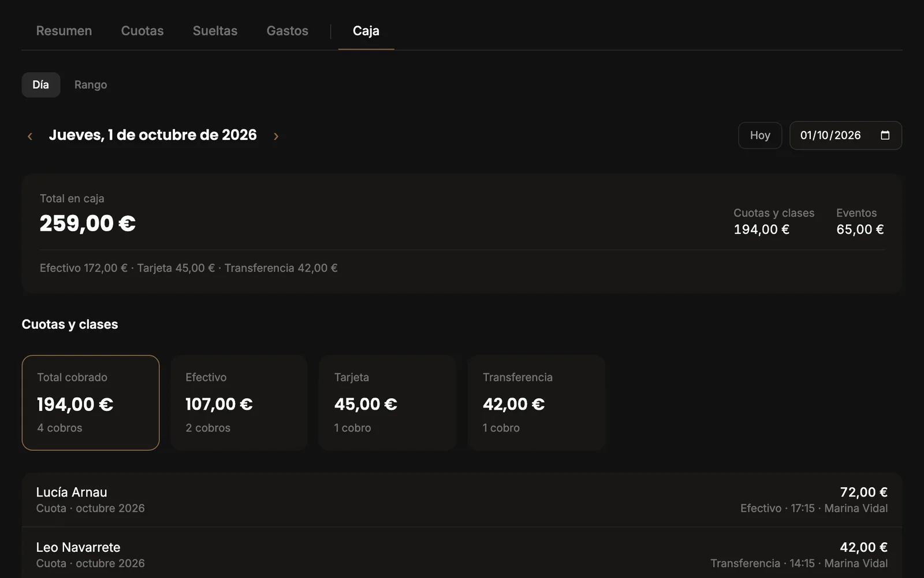Click the payment method breakdown line
Image resolution: width=924 pixels, height=578 pixels.
click(189, 268)
